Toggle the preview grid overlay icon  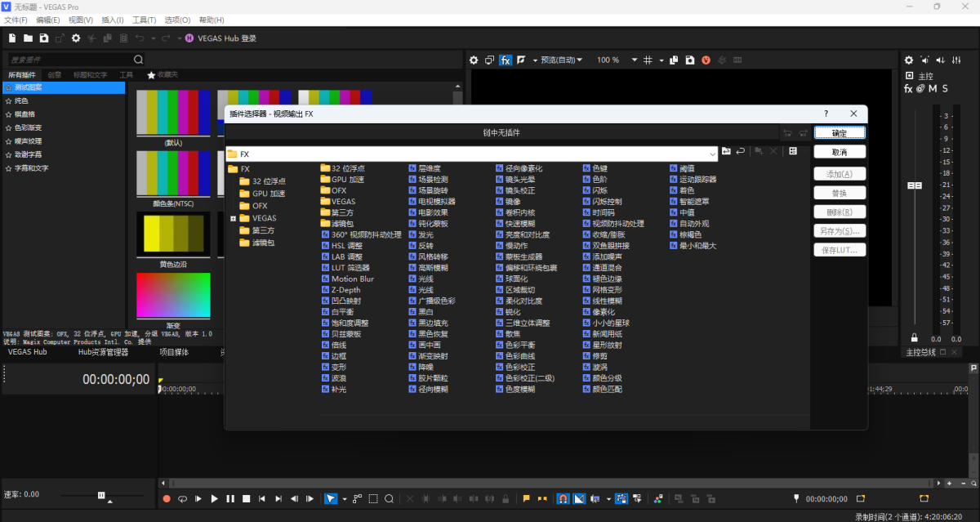[x=648, y=60]
